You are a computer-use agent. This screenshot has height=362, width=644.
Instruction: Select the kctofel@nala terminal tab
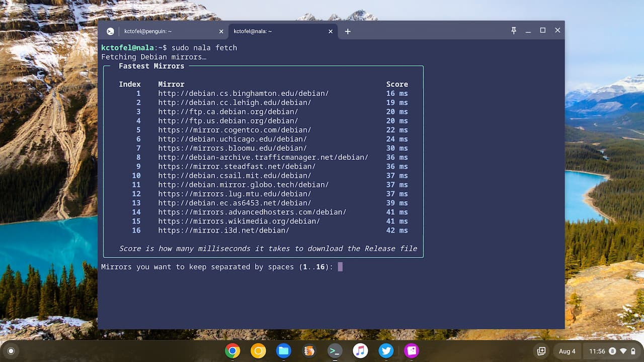283,31
